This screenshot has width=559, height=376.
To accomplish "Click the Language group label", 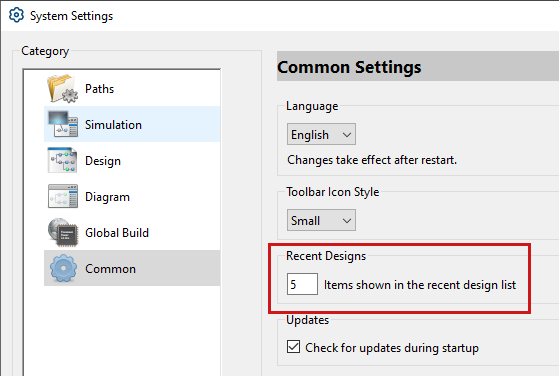I will point(312,106).
